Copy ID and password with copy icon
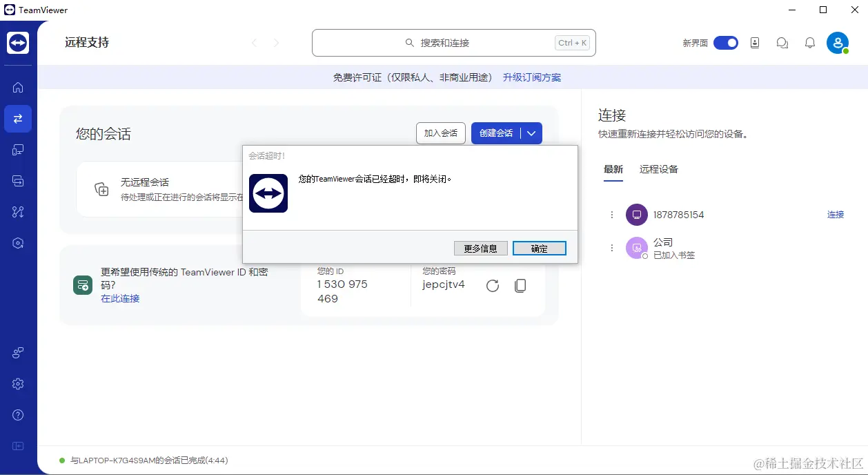The image size is (868, 475). (x=521, y=286)
